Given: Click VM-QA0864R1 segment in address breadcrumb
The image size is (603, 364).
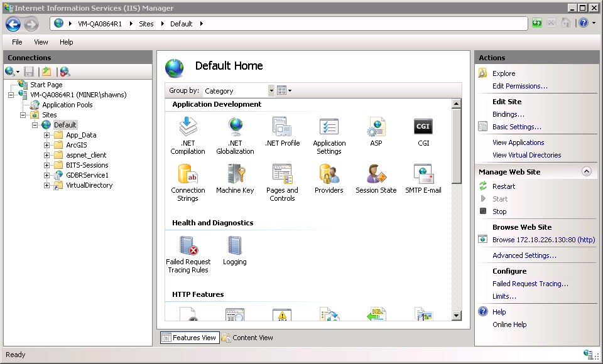Looking at the screenshot, I should (x=100, y=24).
